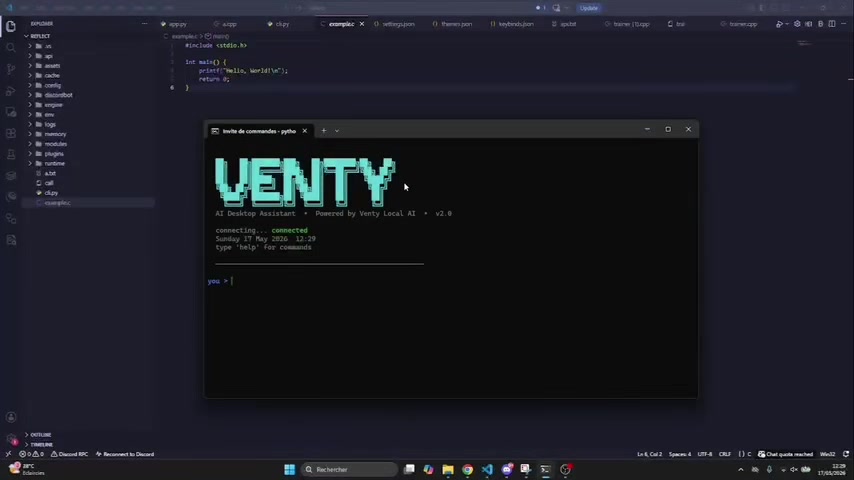This screenshot has width=854, height=480.
Task: Click the UTF-8 encoding indicator
Action: point(705,454)
